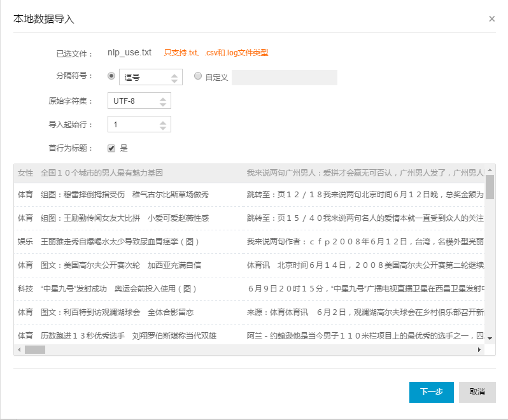The width and height of the screenshot is (508, 420).
Task: Close the local data import dialog
Action: 491,19
